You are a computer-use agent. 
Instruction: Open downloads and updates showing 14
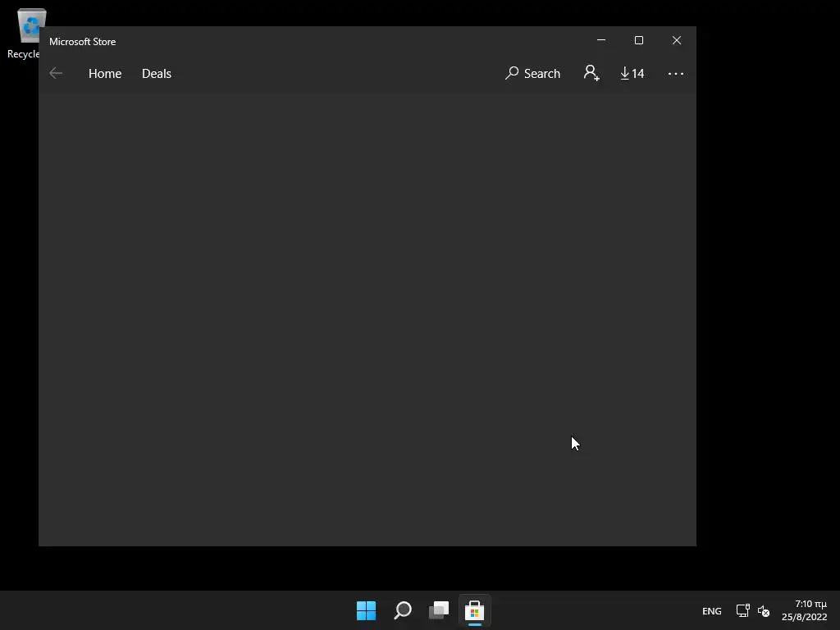pyautogui.click(x=632, y=73)
